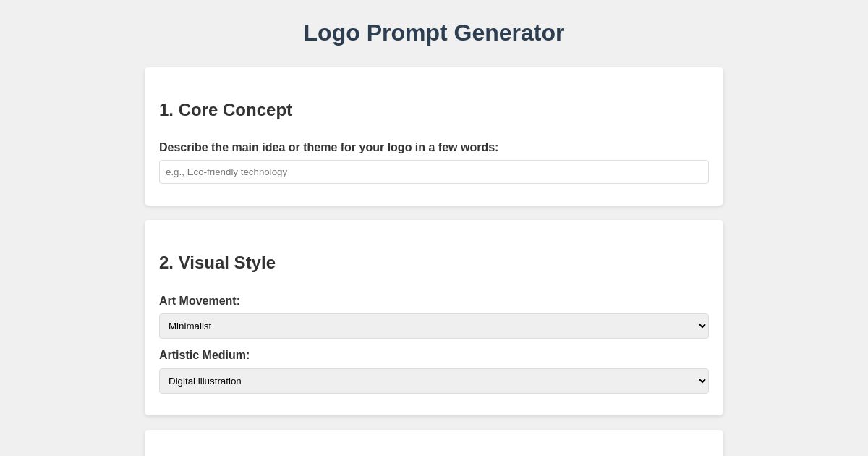This screenshot has width=868, height=456.
Task: Focus the field with Eco-friendly technology placeholder
Action: pyautogui.click(x=434, y=172)
